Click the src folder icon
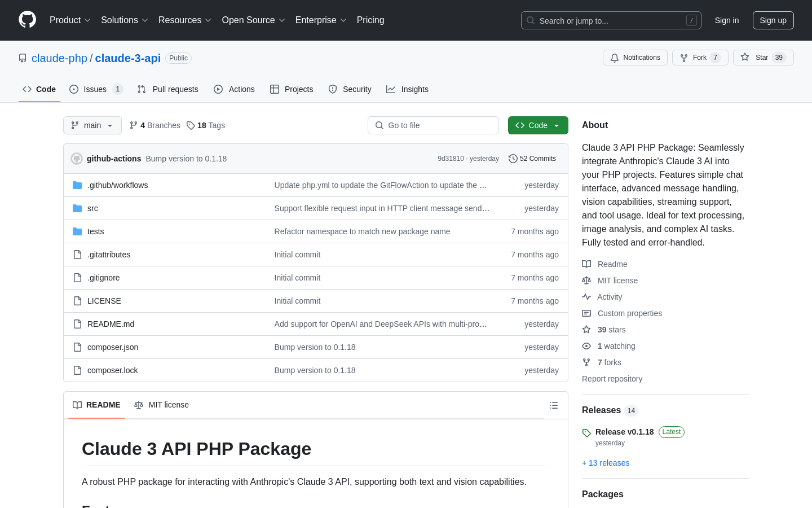This screenshot has height=508, width=812. [x=77, y=208]
